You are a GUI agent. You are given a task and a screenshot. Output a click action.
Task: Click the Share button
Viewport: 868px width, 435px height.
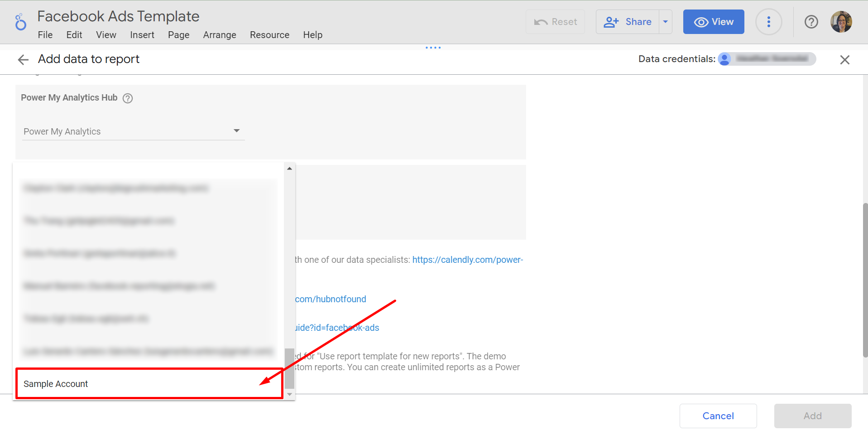[628, 22]
